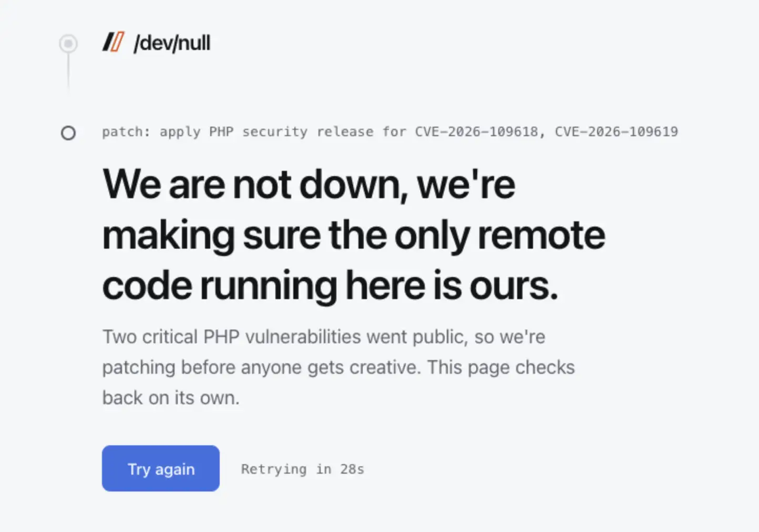Click the filled timeline dot beside the logo
The width and height of the screenshot is (759, 532).
[x=68, y=44]
